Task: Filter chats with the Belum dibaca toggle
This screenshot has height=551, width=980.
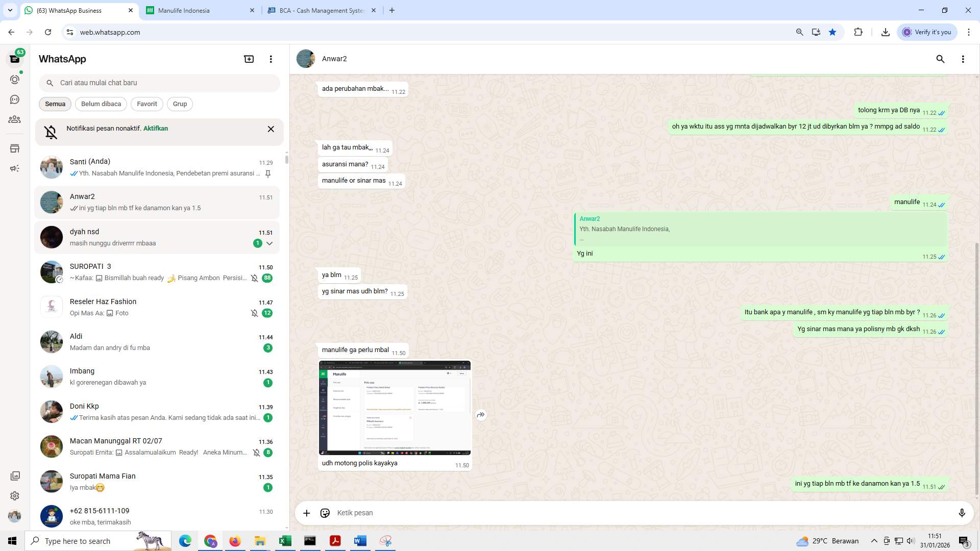Action: 101,104
